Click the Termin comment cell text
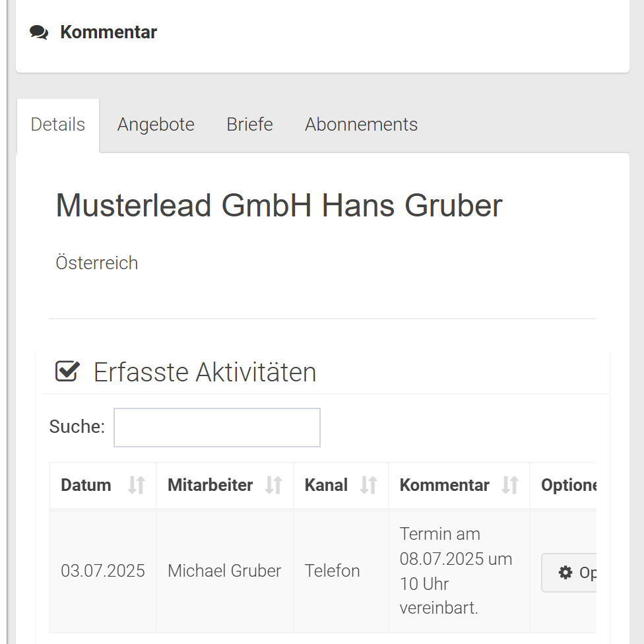 456,571
